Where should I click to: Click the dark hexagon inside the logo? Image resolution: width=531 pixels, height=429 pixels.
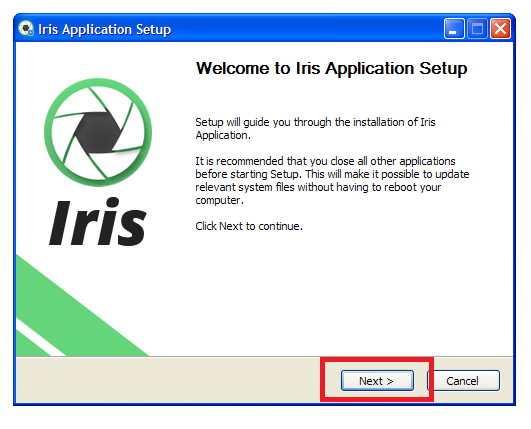click(x=98, y=132)
